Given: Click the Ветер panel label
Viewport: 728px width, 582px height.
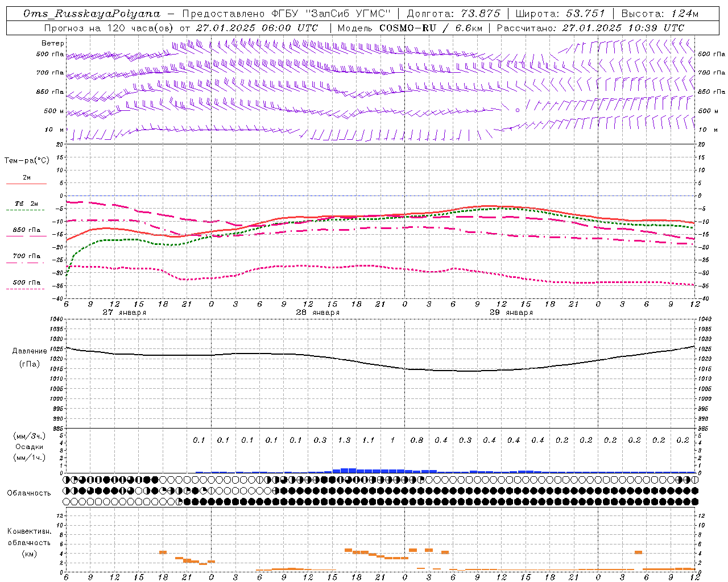Looking at the screenshot, I should 53,43.
